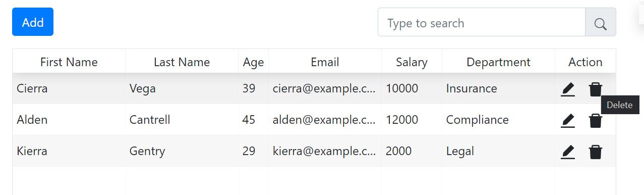This screenshot has width=644, height=195.
Task: Click the edit pencil icon for Cierra
Action: (x=568, y=89)
